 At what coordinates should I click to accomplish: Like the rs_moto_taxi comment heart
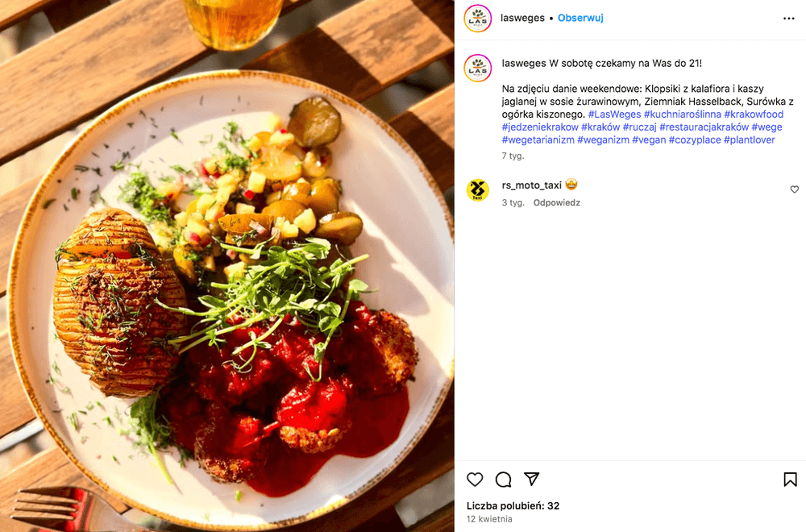(x=794, y=189)
